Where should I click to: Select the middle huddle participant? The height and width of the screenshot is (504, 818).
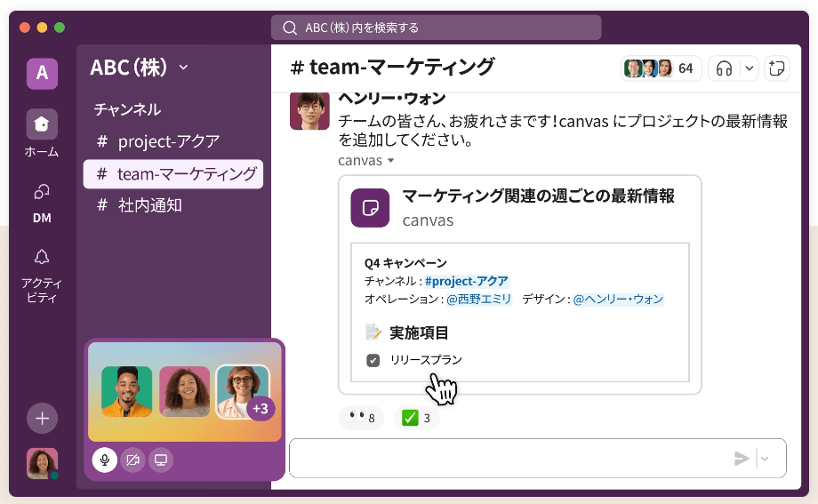click(185, 391)
